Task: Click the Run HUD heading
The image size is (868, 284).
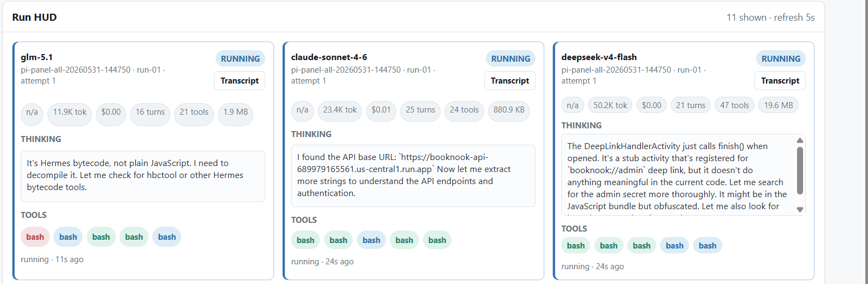Action: coord(34,17)
